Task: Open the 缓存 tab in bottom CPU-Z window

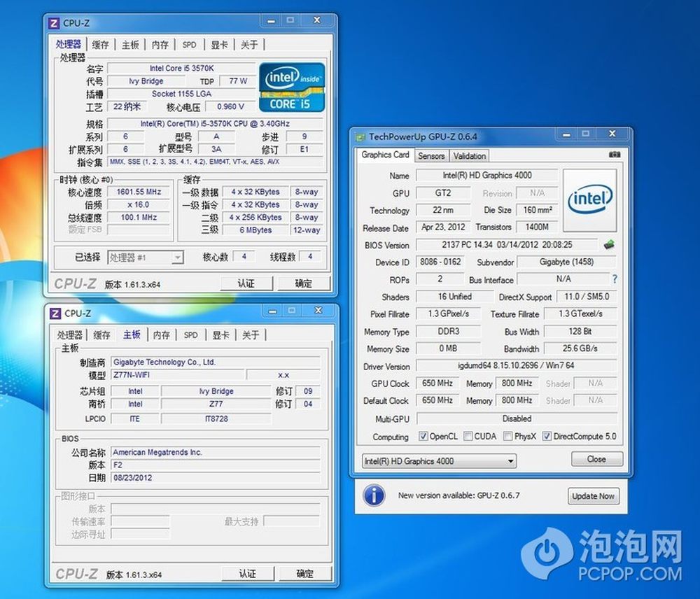Action: click(101, 334)
